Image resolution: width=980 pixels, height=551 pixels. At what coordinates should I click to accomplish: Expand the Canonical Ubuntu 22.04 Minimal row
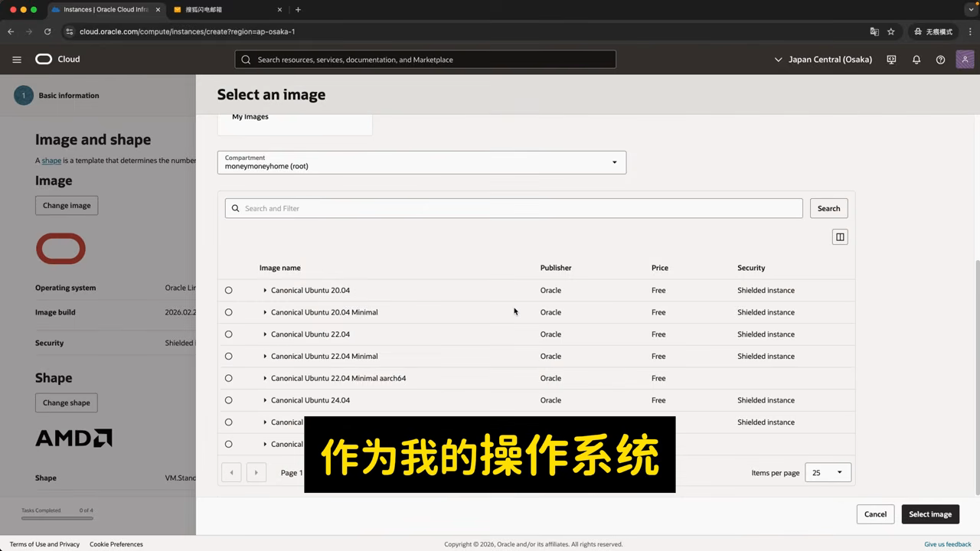[x=265, y=357]
